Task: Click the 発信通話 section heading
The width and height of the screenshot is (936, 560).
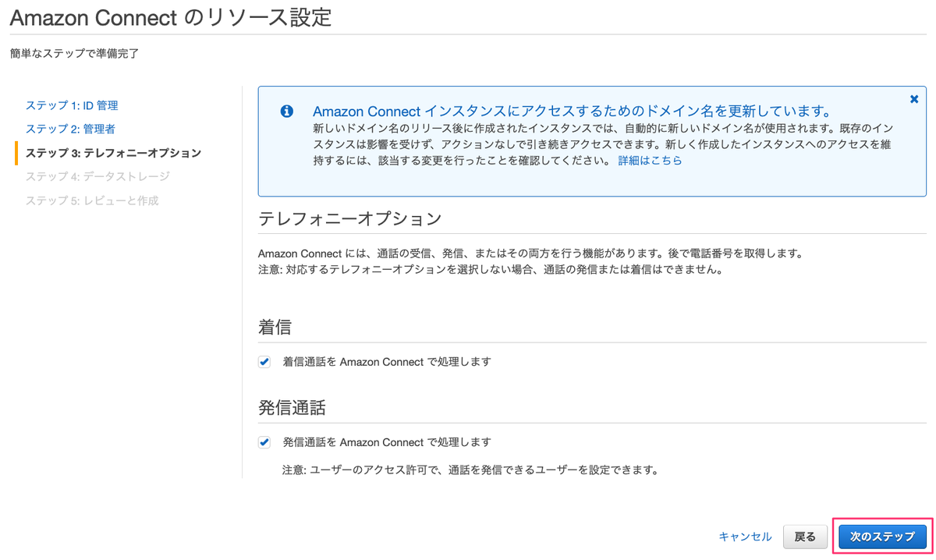Action: click(292, 407)
